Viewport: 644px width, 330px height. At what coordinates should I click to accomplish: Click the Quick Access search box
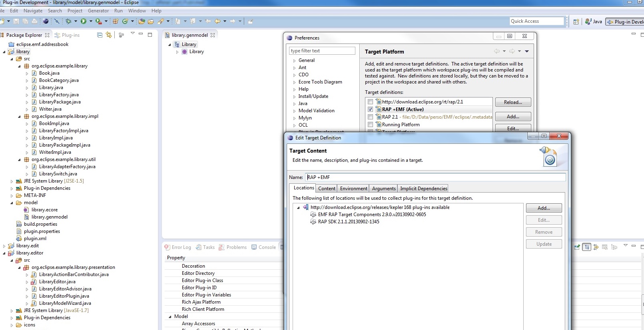coord(536,21)
